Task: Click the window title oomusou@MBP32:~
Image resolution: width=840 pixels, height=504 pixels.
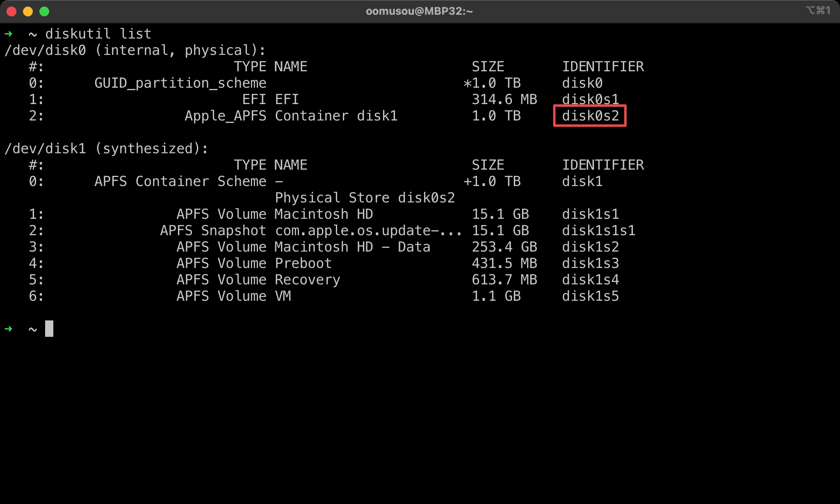Action: pos(419,11)
